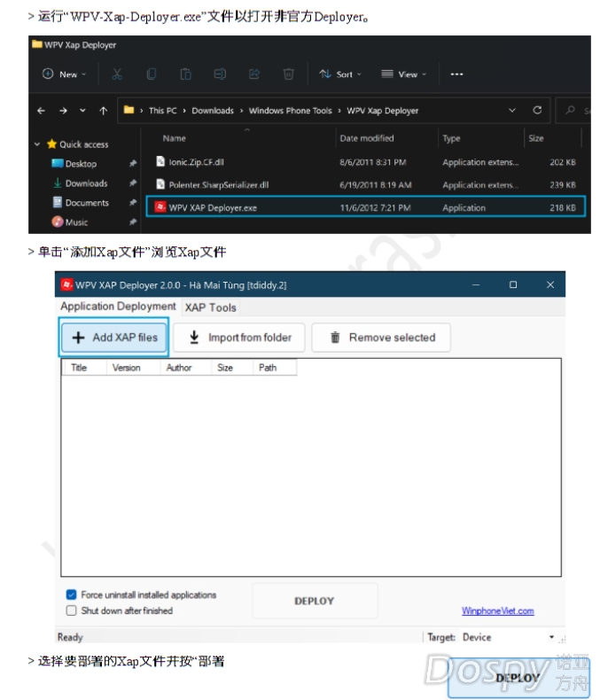Refresh the folder view
The width and height of the screenshot is (600, 700).
(537, 110)
